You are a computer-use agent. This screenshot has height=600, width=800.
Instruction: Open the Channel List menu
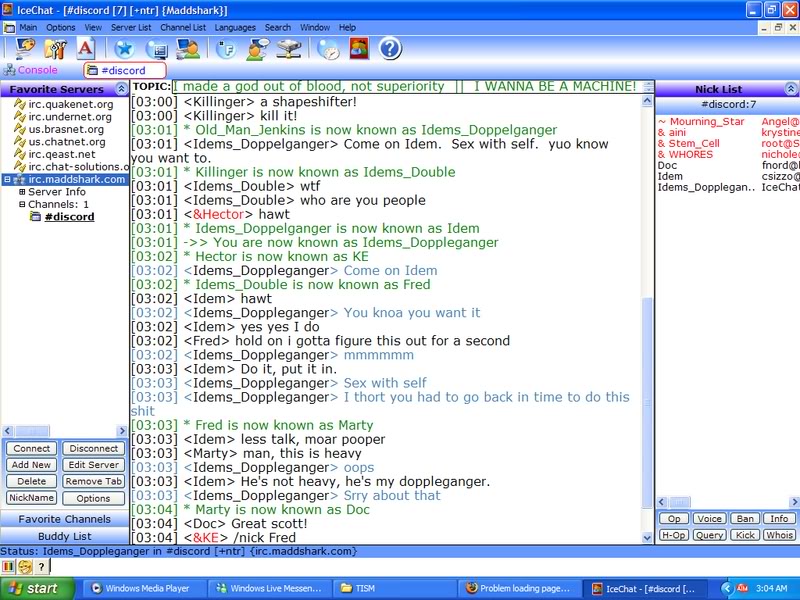183,28
